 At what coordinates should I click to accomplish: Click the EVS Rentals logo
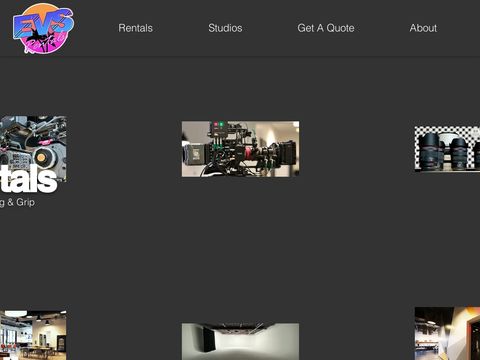[43, 29]
